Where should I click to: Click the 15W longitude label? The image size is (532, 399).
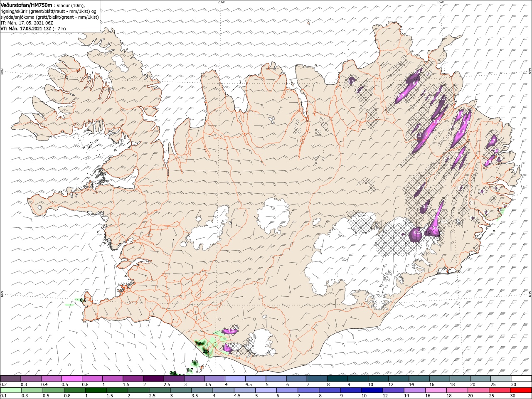click(440, 2)
